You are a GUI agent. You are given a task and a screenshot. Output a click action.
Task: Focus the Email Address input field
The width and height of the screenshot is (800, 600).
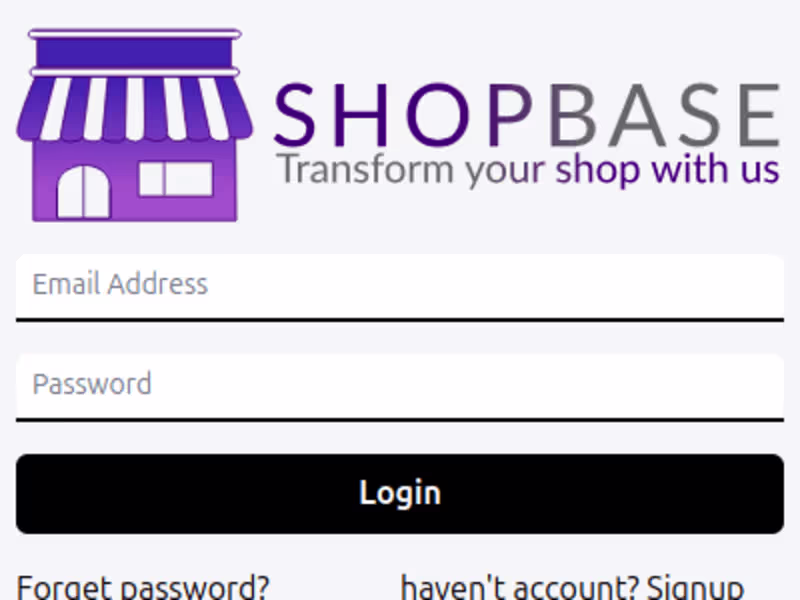(400, 288)
